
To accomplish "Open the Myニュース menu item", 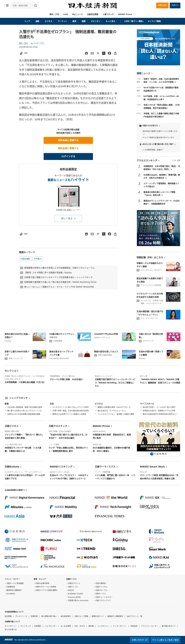I will click(x=77, y=14).
